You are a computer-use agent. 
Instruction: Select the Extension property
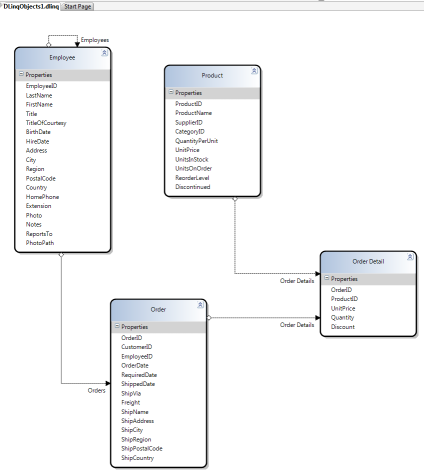click(38, 206)
